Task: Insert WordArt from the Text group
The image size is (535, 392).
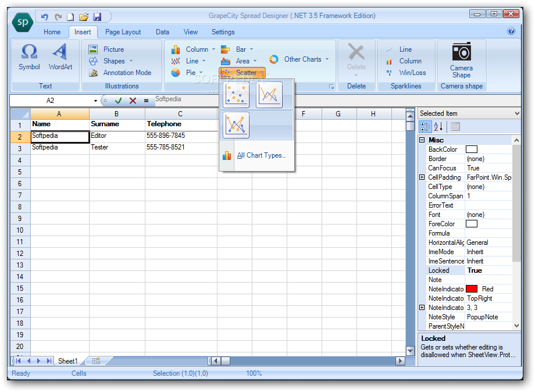Action: point(60,57)
